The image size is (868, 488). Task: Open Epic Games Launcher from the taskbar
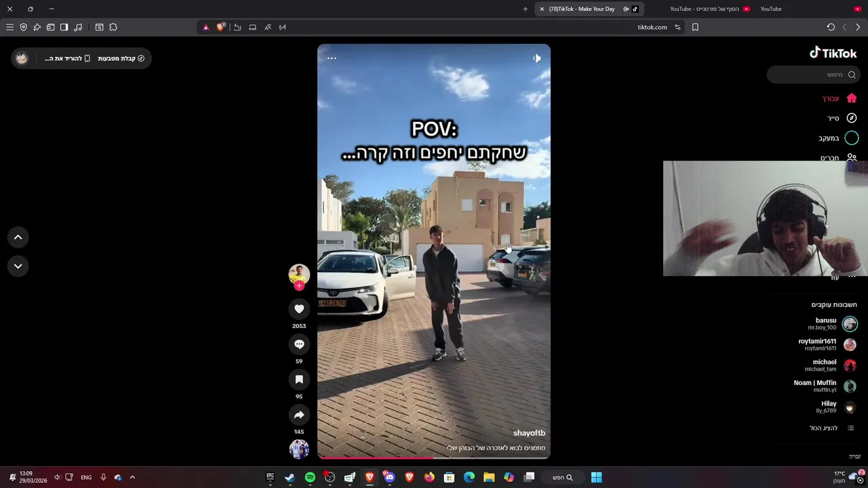[x=270, y=477]
